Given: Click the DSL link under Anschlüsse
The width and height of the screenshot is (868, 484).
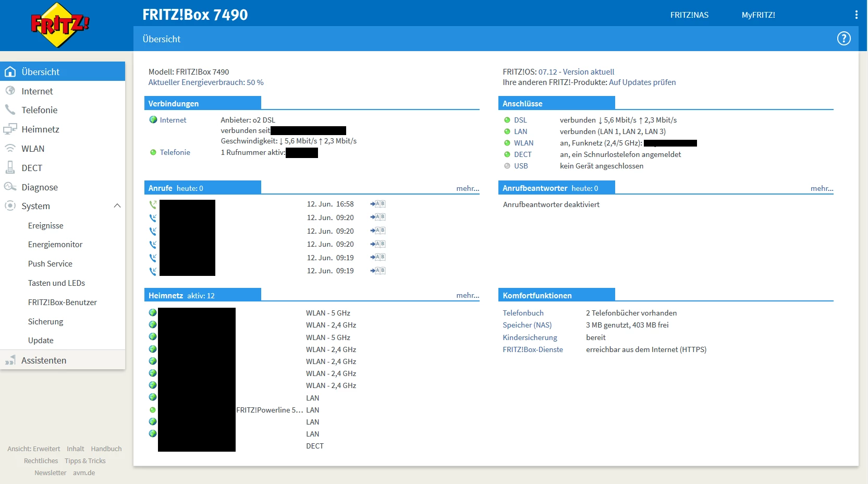Looking at the screenshot, I should (520, 120).
